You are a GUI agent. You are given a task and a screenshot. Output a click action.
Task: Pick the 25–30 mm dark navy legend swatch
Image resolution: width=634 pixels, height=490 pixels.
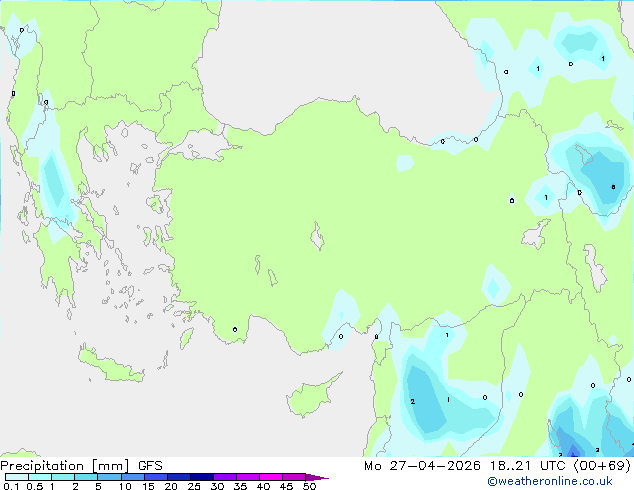pos(202,477)
